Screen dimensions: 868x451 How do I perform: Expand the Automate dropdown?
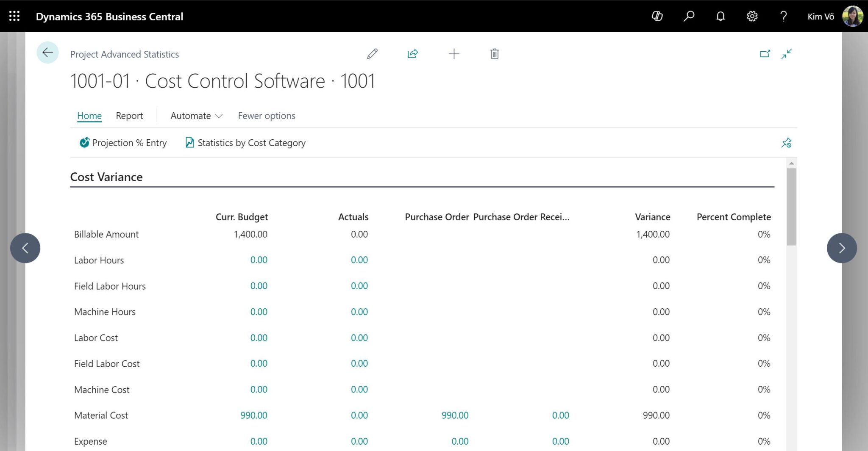click(x=196, y=116)
